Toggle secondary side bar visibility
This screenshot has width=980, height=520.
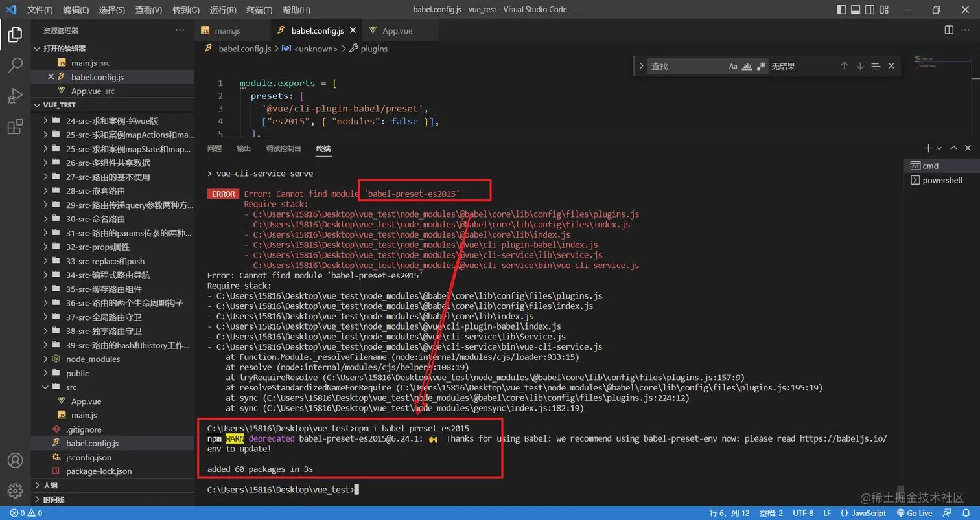pos(871,10)
